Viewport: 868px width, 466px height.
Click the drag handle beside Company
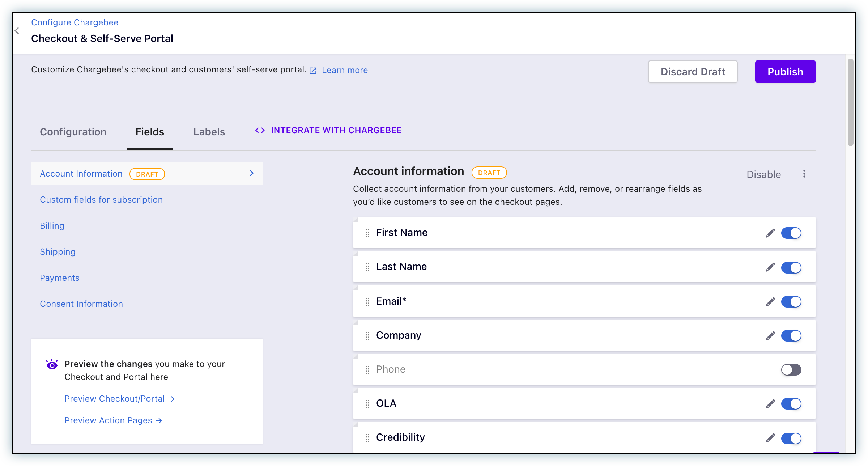point(367,336)
